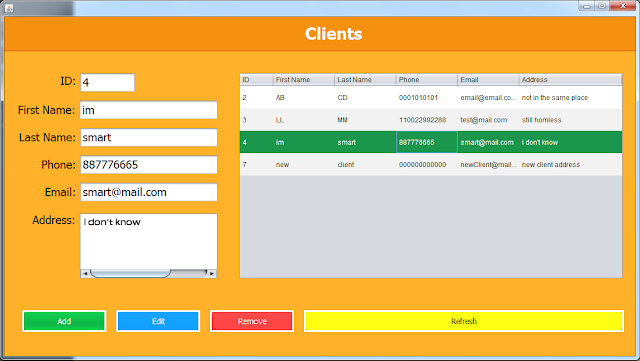Click address cell 'still homless'
The width and height of the screenshot is (640, 361).
[x=571, y=120]
